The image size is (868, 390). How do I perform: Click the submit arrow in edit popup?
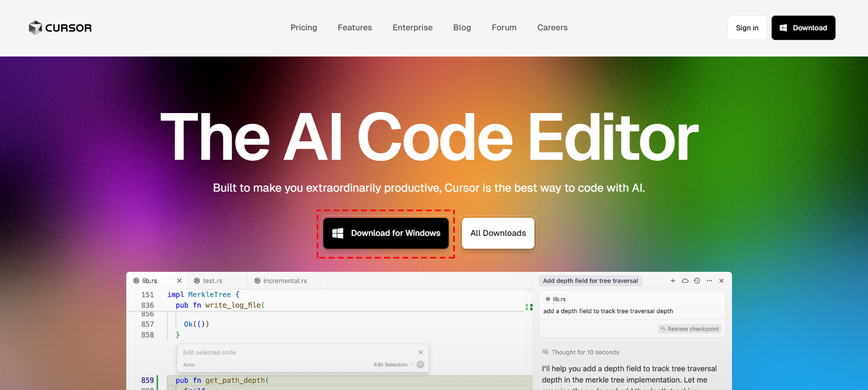pos(420,365)
